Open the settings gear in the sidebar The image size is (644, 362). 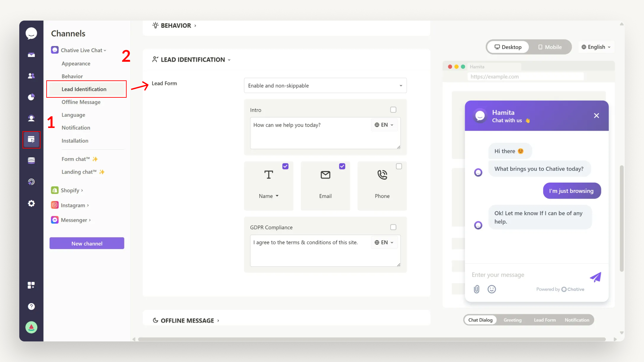(31, 203)
